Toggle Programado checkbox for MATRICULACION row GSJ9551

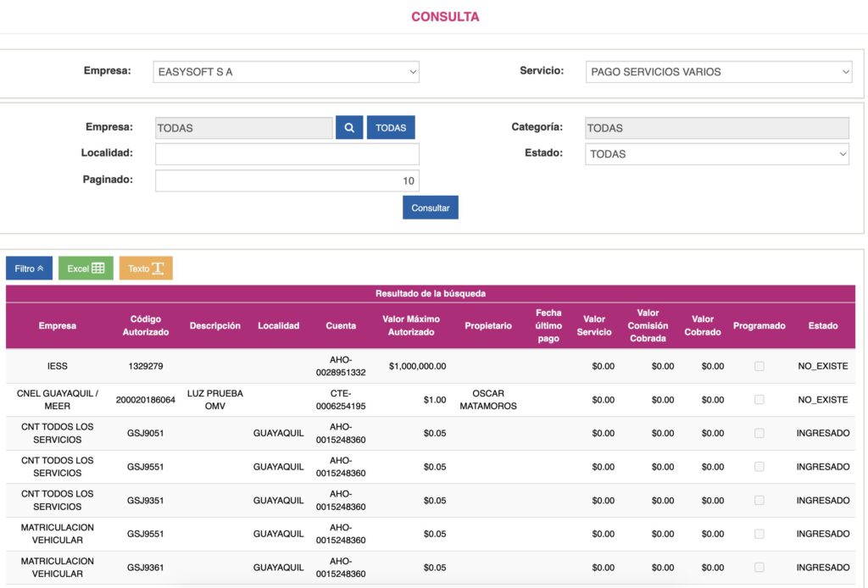click(759, 534)
